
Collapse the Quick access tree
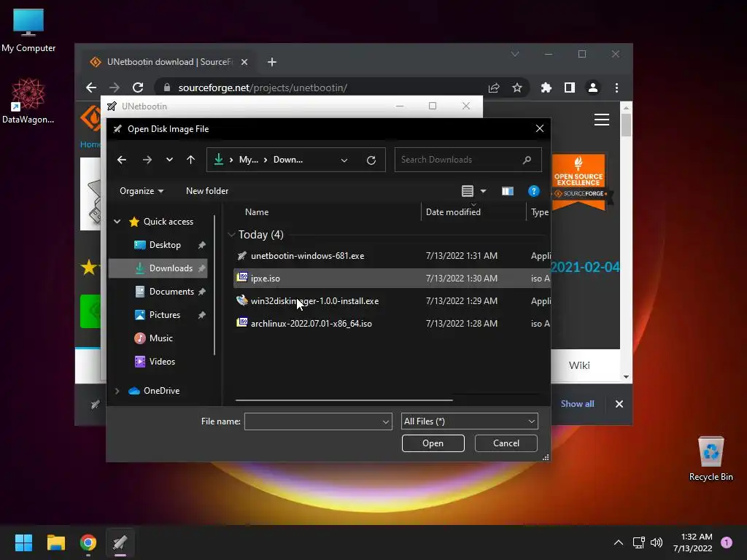click(x=117, y=222)
